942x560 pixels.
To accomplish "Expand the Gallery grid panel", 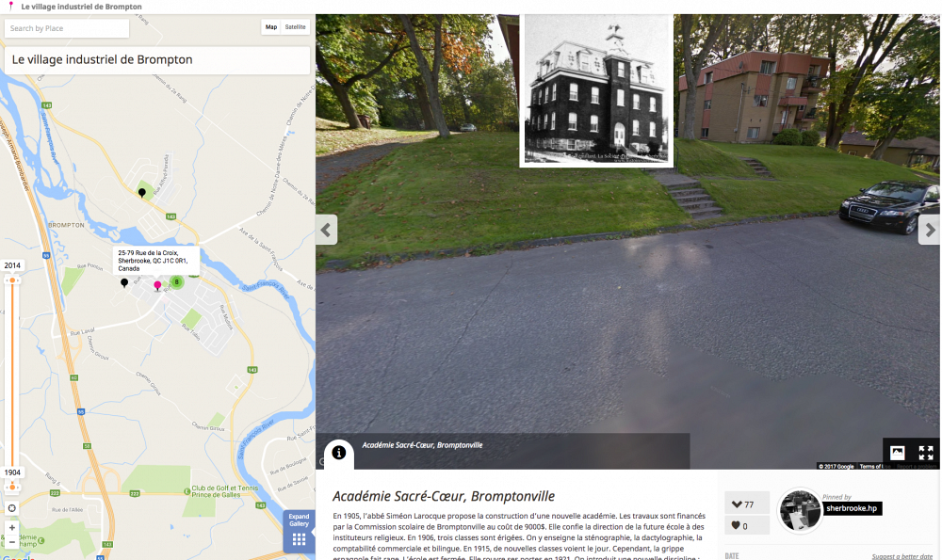I will point(299,531).
